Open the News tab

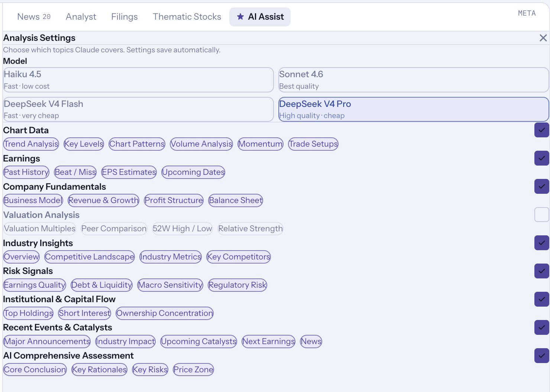click(x=34, y=17)
